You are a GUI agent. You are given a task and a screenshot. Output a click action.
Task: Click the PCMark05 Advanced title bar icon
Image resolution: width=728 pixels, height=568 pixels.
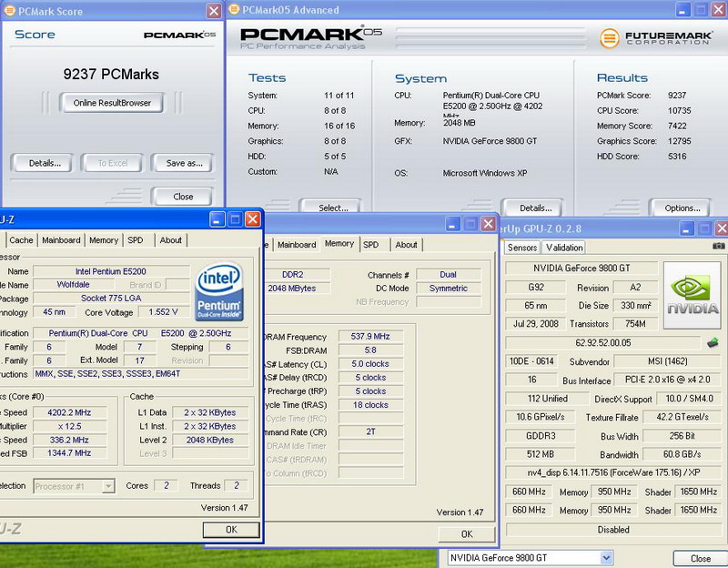(x=234, y=9)
